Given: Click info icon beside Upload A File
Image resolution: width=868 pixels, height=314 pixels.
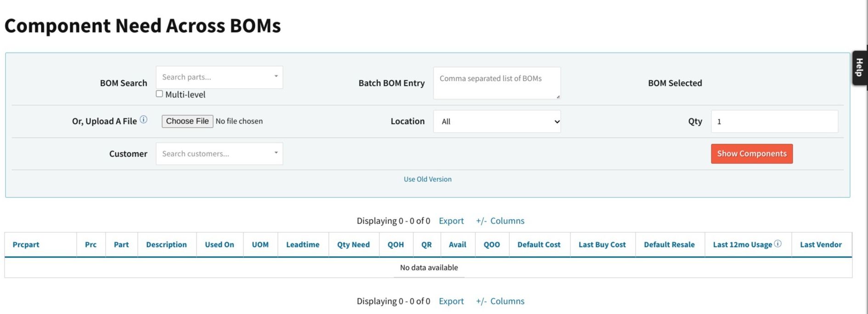Looking at the screenshot, I should click(x=144, y=120).
